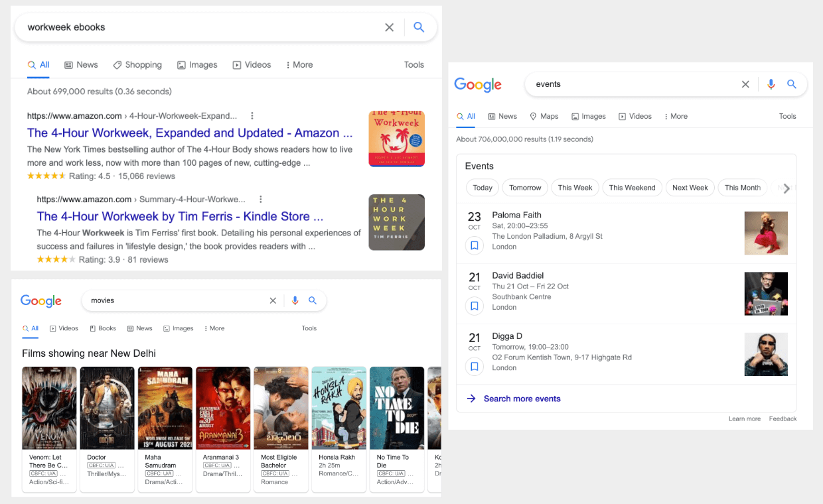
Task: Click the dark 'The 4 Hour Work Week' cover thumbnail
Action: 397,222
